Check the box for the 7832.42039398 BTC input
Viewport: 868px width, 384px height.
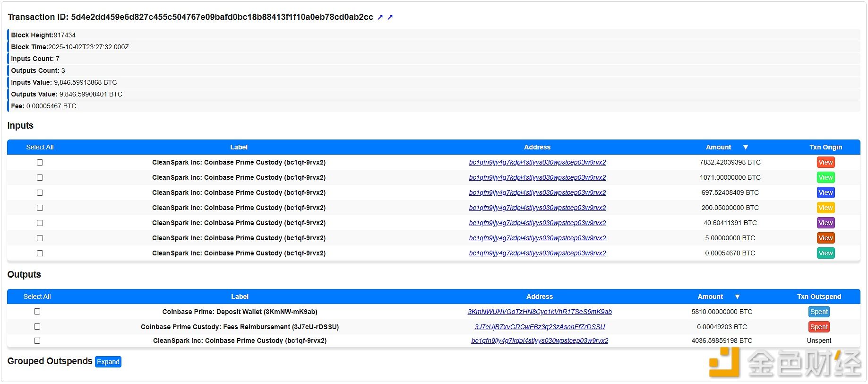pos(40,162)
